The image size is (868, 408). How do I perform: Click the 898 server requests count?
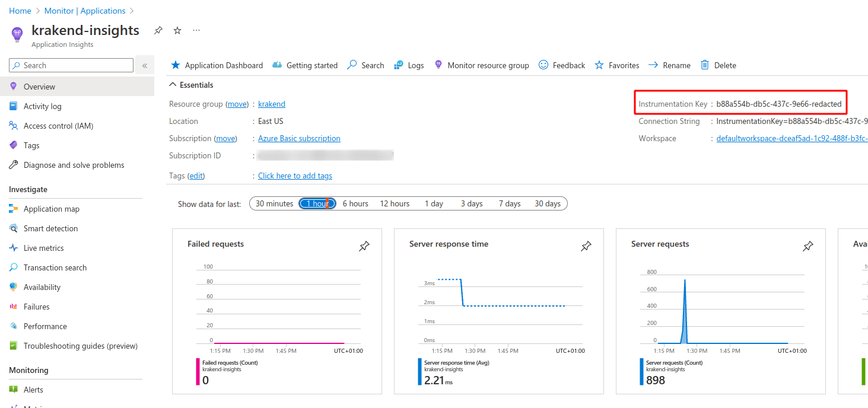pos(656,380)
